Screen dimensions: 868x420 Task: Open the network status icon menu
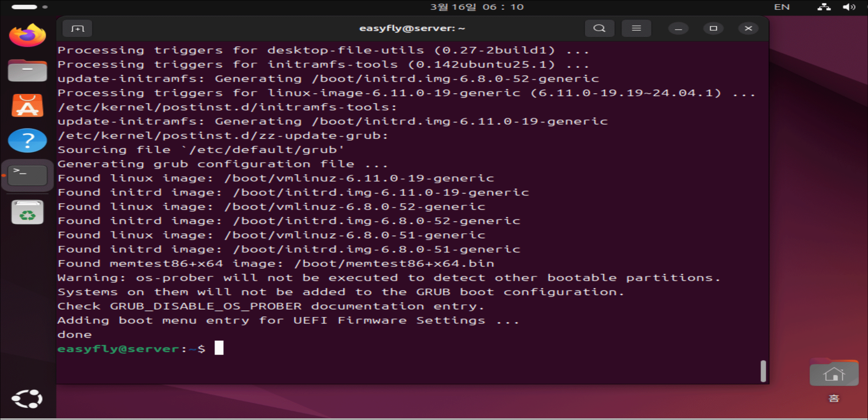pos(824,7)
